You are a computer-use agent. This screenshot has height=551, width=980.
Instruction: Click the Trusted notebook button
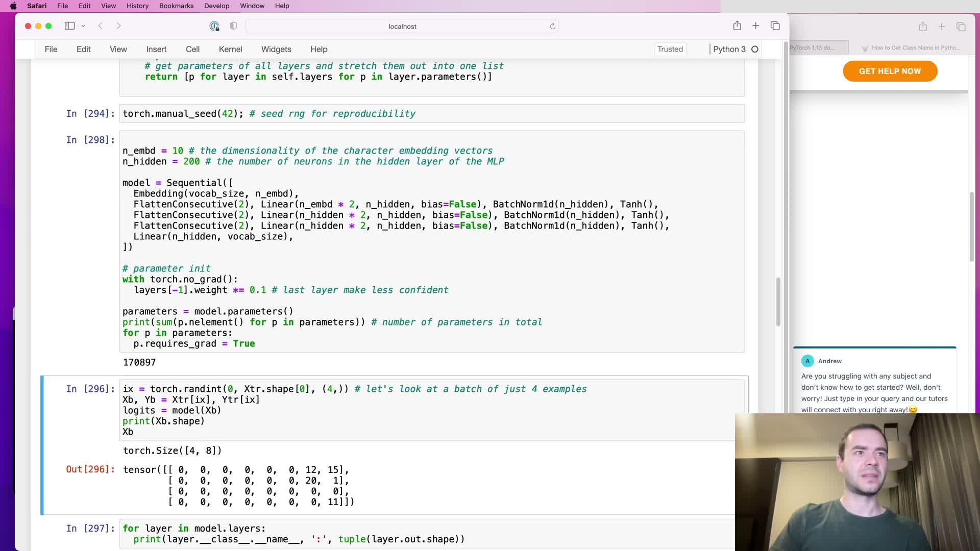pyautogui.click(x=670, y=49)
